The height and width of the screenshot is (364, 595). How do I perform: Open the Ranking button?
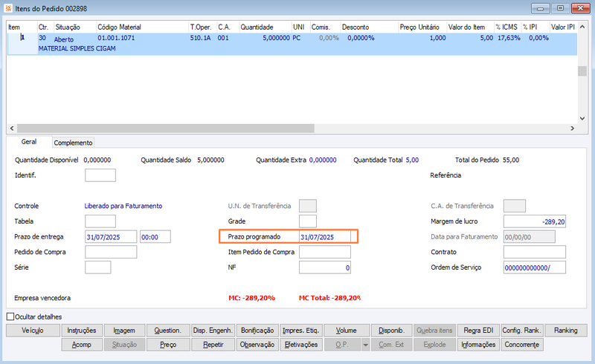566,331
